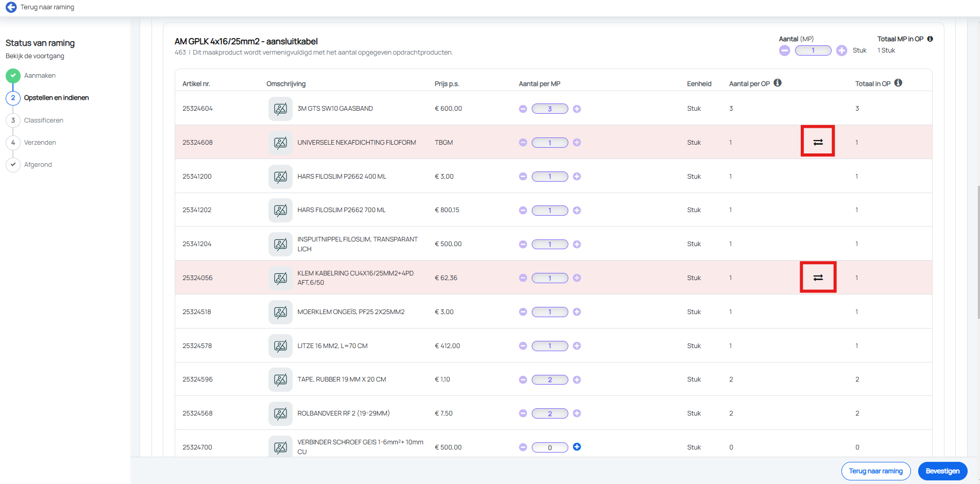Decrease quantity of UNIVERSELE NEKAFDICHTING FILOFORM

click(523, 143)
